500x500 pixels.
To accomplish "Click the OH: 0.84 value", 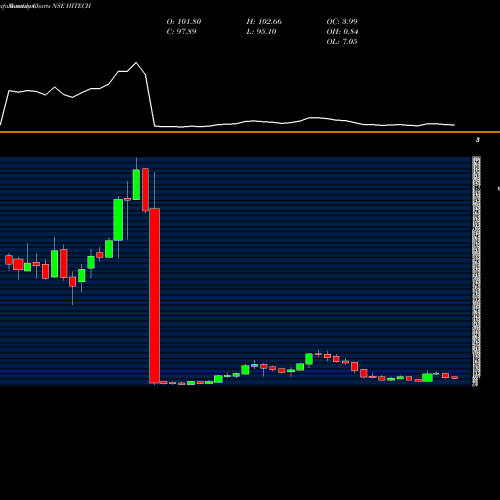I will click(342, 32).
